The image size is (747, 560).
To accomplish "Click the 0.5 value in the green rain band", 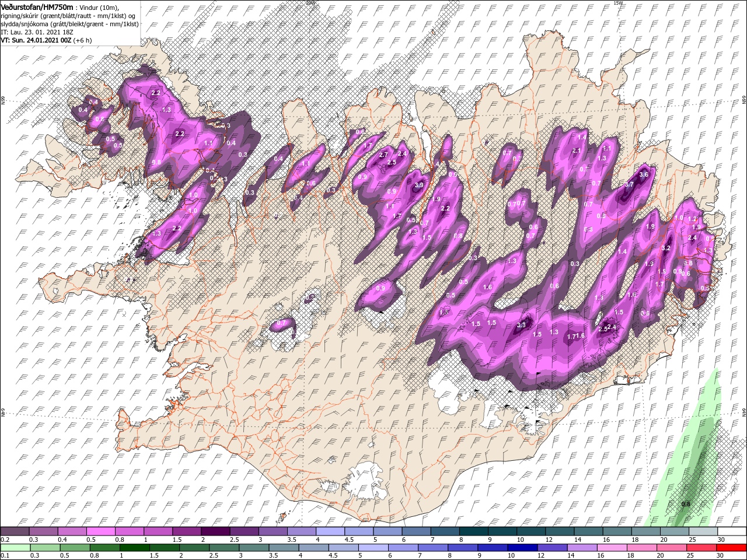I will [686, 503].
